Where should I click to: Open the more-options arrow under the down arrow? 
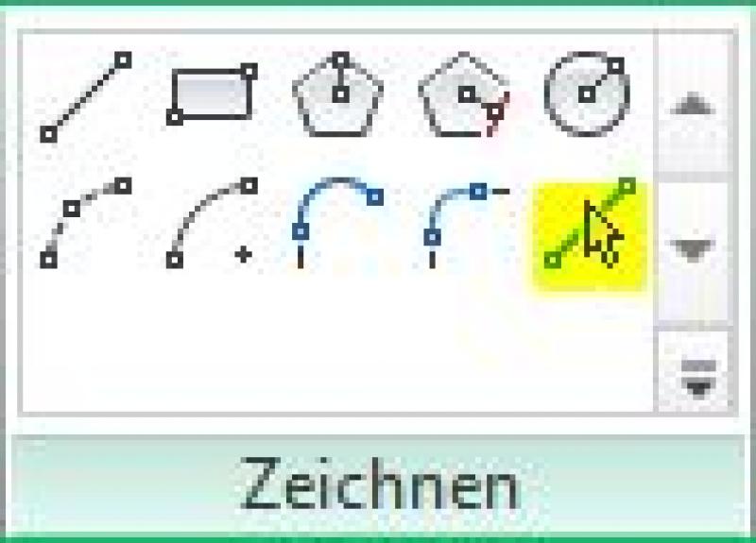pyautogui.click(x=696, y=371)
